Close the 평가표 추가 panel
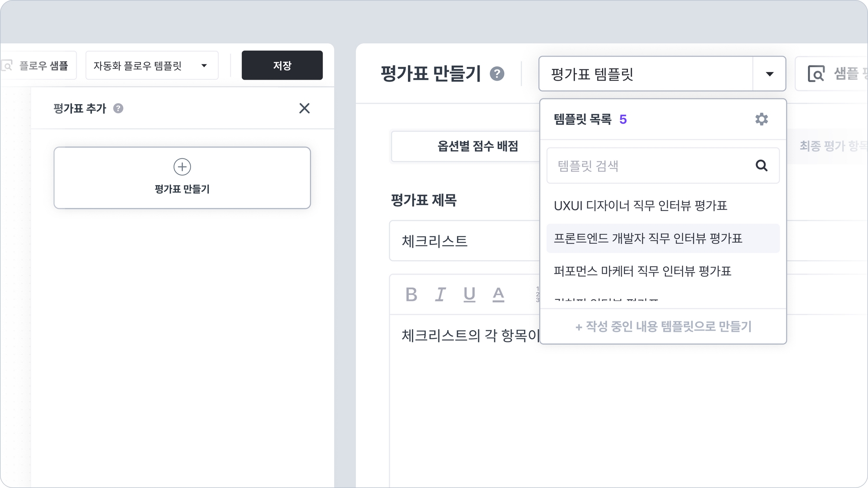Screen dimensions: 868x488 click(x=304, y=108)
